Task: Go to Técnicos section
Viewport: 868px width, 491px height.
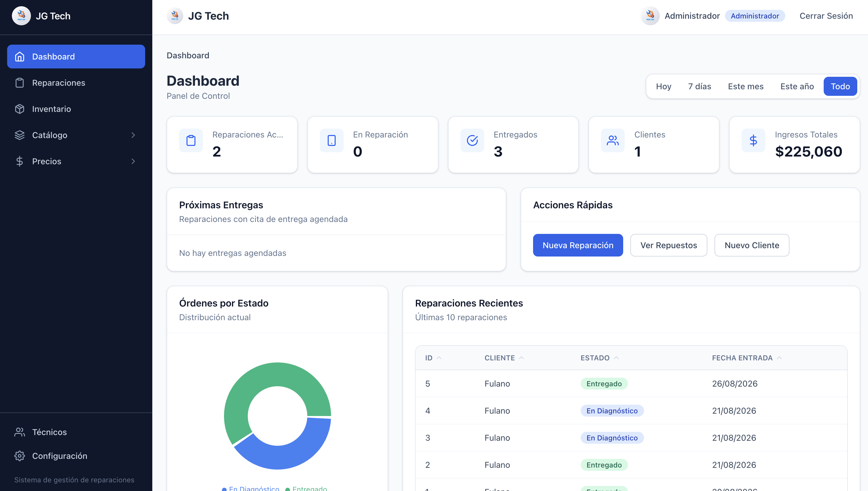Action: pyautogui.click(x=76, y=432)
